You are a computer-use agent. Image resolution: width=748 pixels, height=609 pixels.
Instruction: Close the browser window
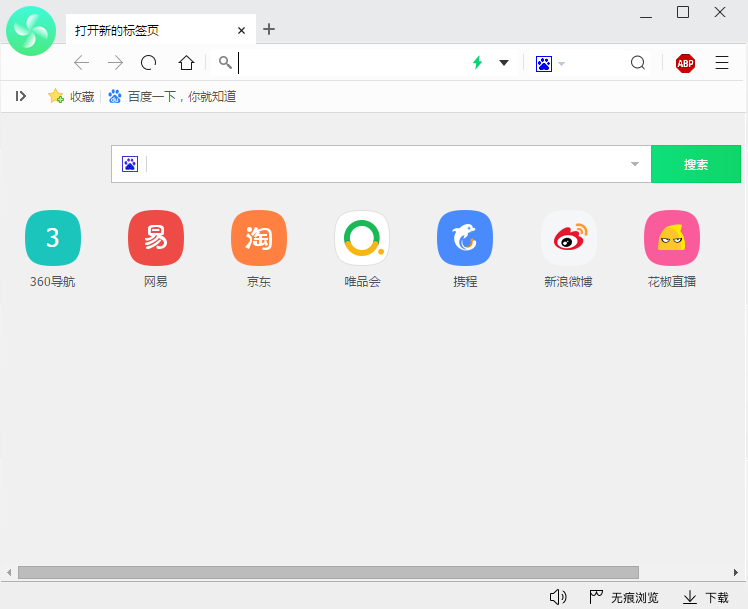tap(720, 12)
